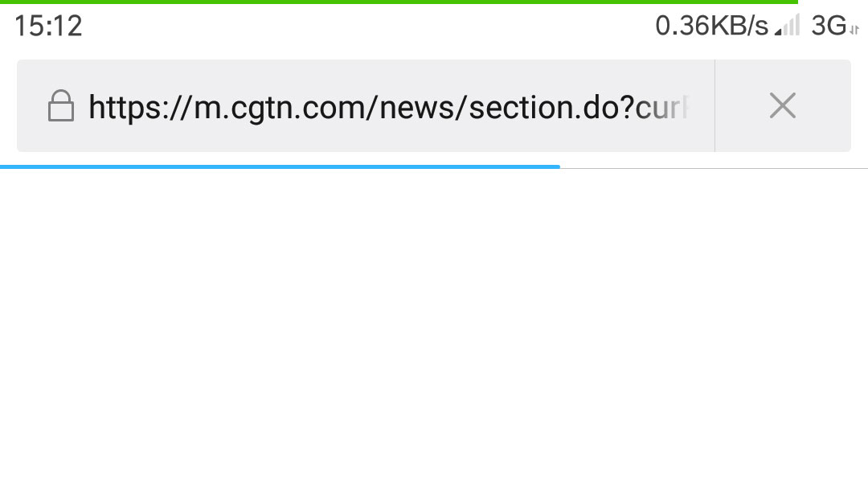Click the green bar at screen top
Screen dimensions: 868x489
coord(399,2)
